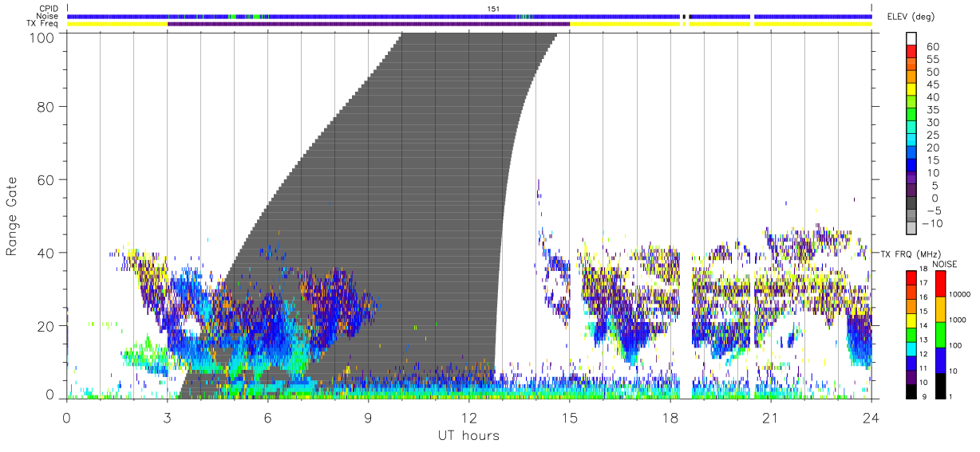Select the 6 tick on UT hours axis

(267, 416)
